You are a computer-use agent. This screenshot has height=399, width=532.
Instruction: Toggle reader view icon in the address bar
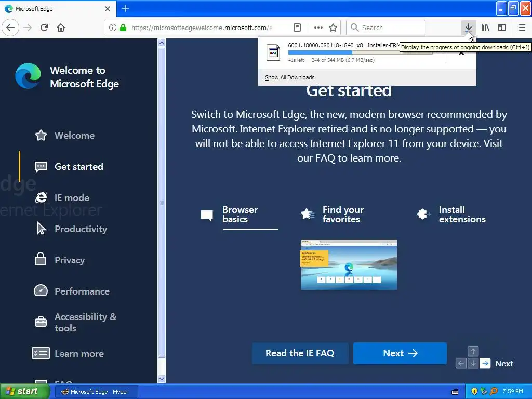(x=297, y=28)
